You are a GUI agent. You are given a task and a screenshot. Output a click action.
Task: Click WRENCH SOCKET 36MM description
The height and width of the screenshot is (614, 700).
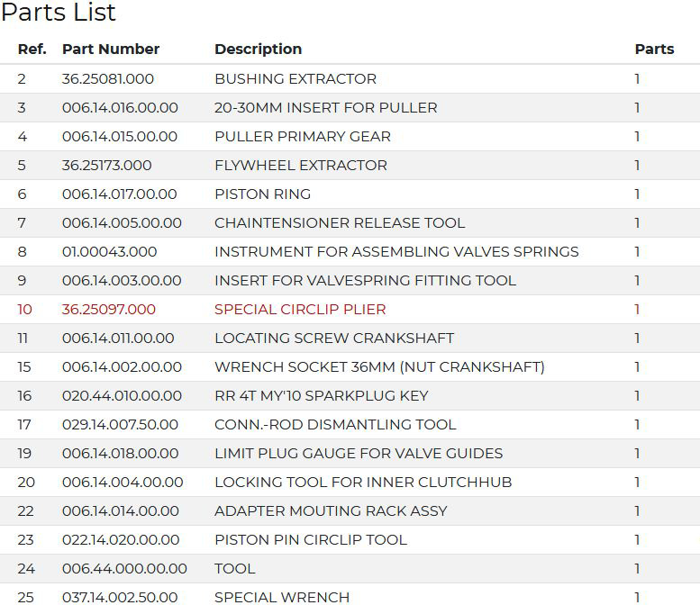[x=379, y=366]
